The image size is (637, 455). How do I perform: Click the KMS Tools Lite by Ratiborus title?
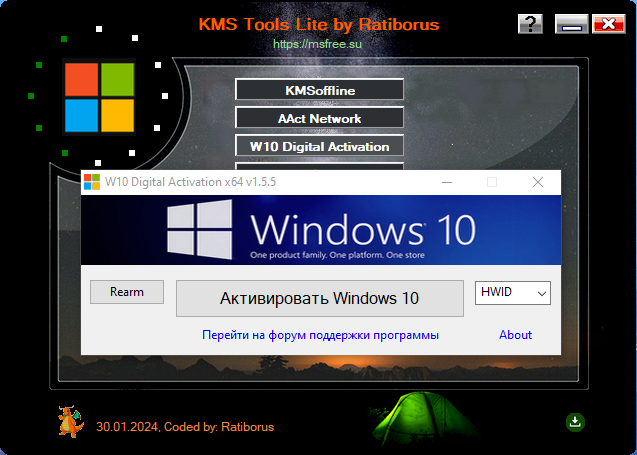(x=319, y=24)
